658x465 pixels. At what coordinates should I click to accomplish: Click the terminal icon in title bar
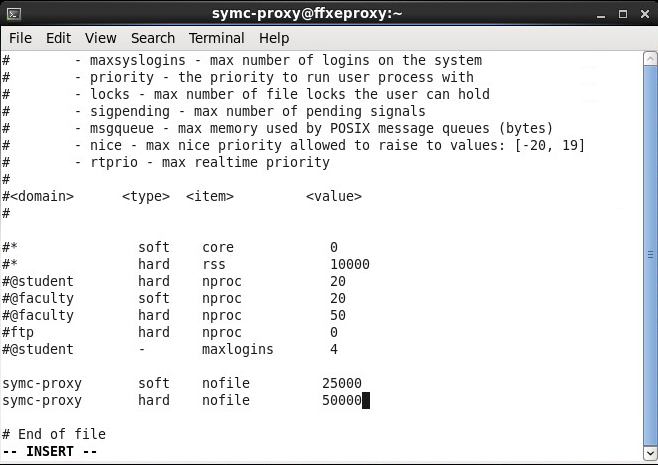14,13
